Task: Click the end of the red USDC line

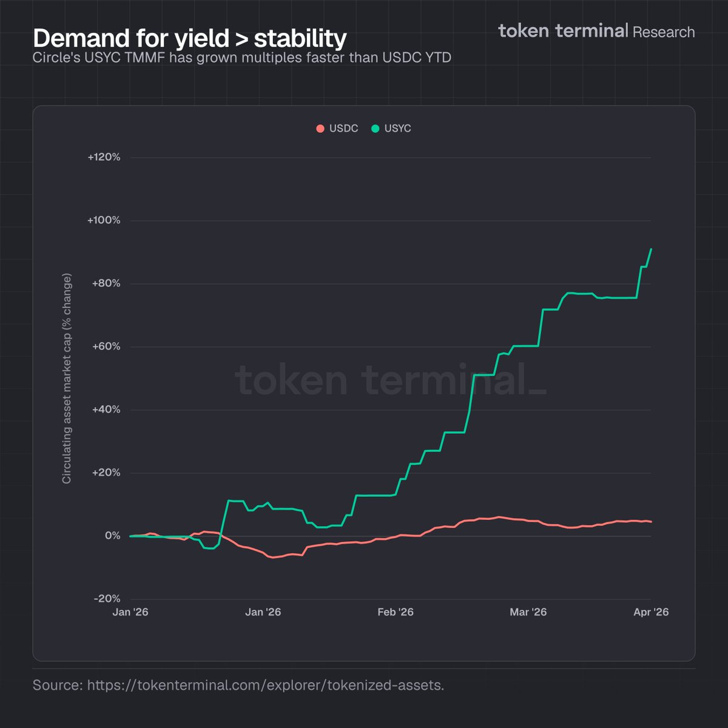Action: (651, 522)
